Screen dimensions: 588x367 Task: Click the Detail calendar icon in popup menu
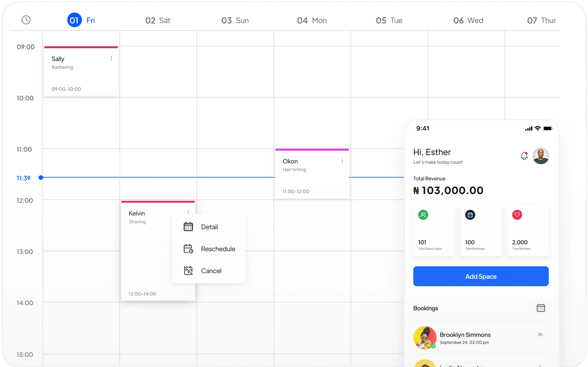(x=188, y=227)
